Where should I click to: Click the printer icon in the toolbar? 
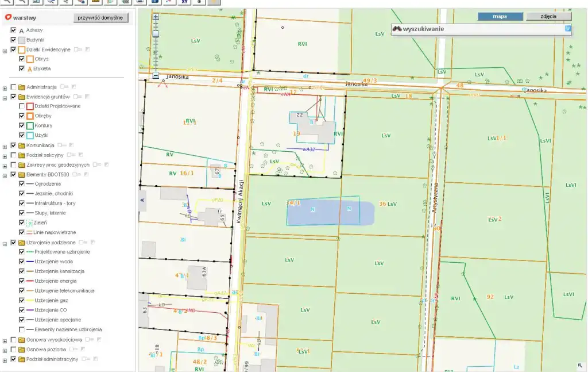140,2
